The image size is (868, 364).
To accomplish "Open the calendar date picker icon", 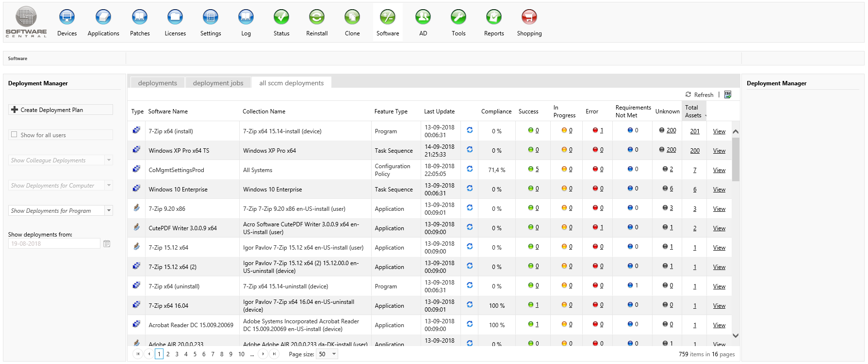I will point(107,244).
